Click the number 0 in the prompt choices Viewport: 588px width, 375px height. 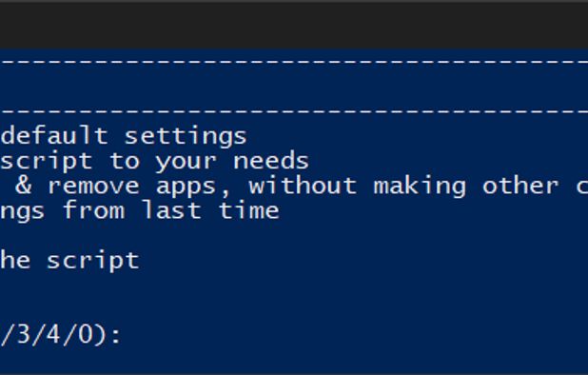(86, 334)
